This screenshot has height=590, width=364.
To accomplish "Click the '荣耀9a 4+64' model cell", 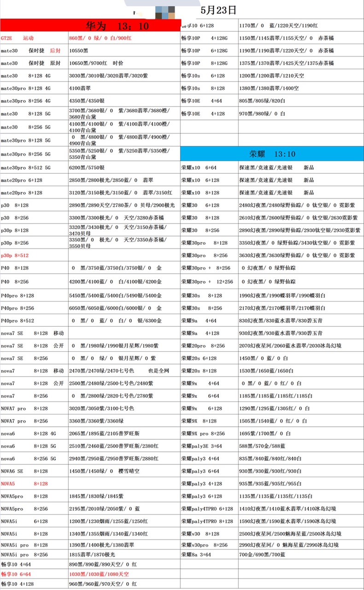I will coord(209,321).
